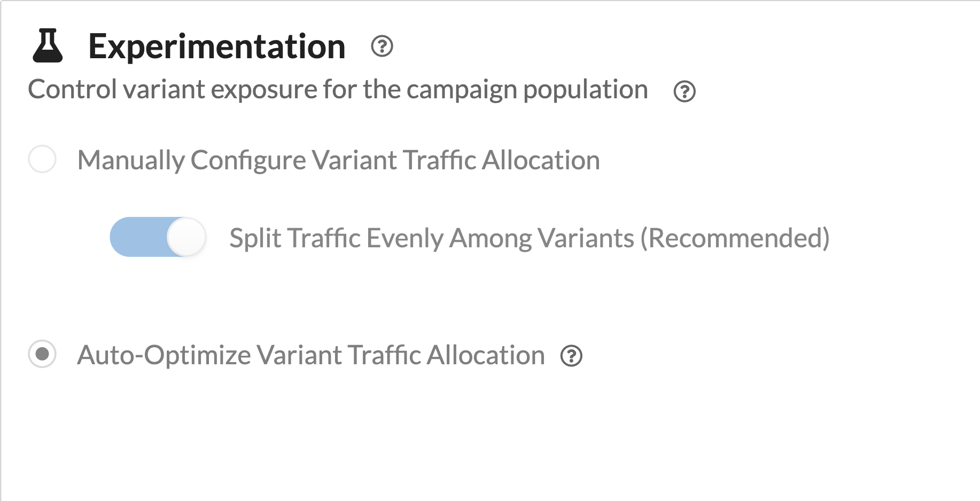The width and height of the screenshot is (980, 501).
Task: Click the words Split Traffic beside the switch
Action: point(295,238)
